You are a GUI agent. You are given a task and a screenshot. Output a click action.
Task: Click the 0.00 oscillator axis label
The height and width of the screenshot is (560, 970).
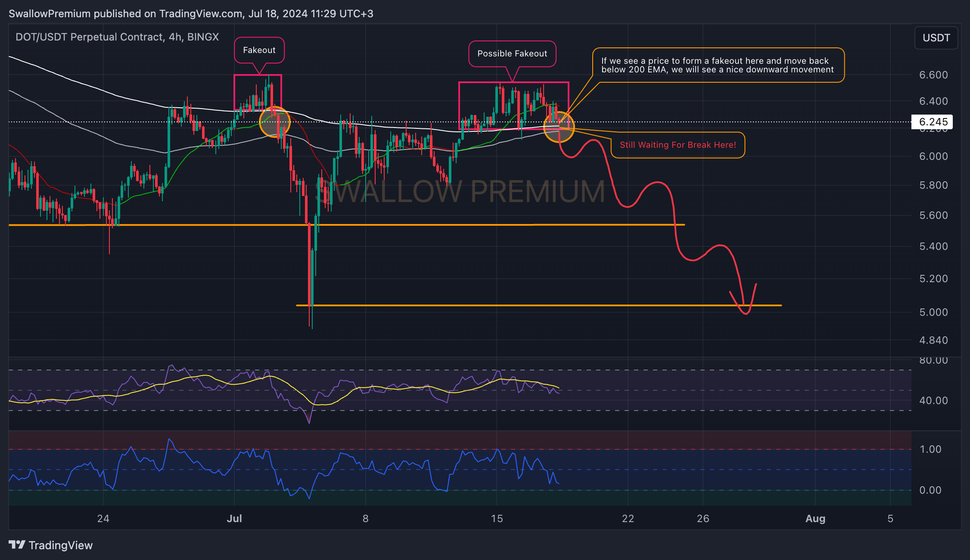[x=930, y=490]
